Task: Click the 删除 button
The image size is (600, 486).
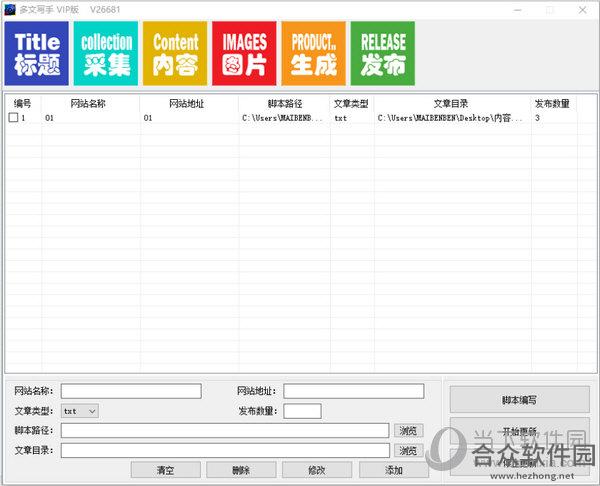Action: pyautogui.click(x=241, y=470)
